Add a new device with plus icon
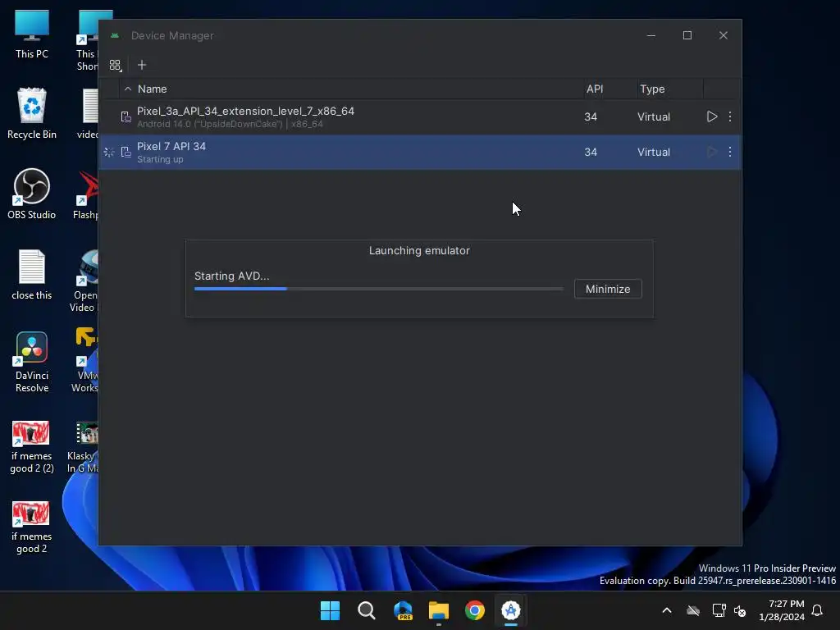This screenshot has width=840, height=630. click(x=141, y=65)
